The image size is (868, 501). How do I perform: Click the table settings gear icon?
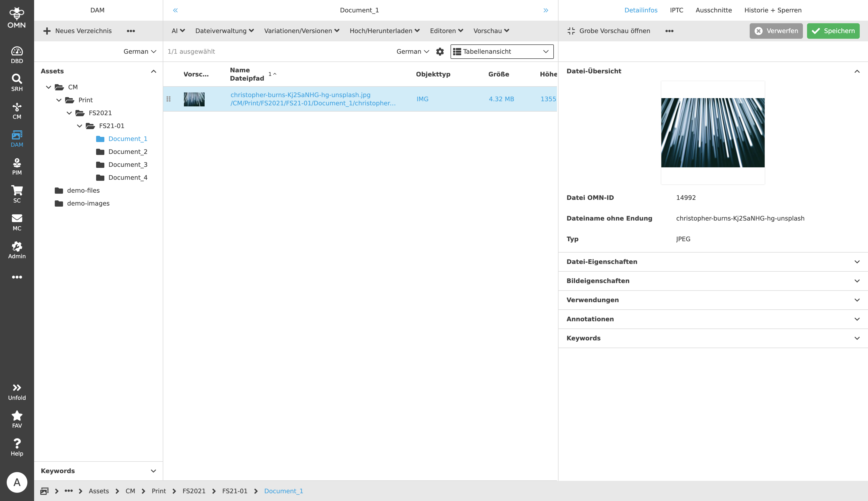tap(440, 52)
